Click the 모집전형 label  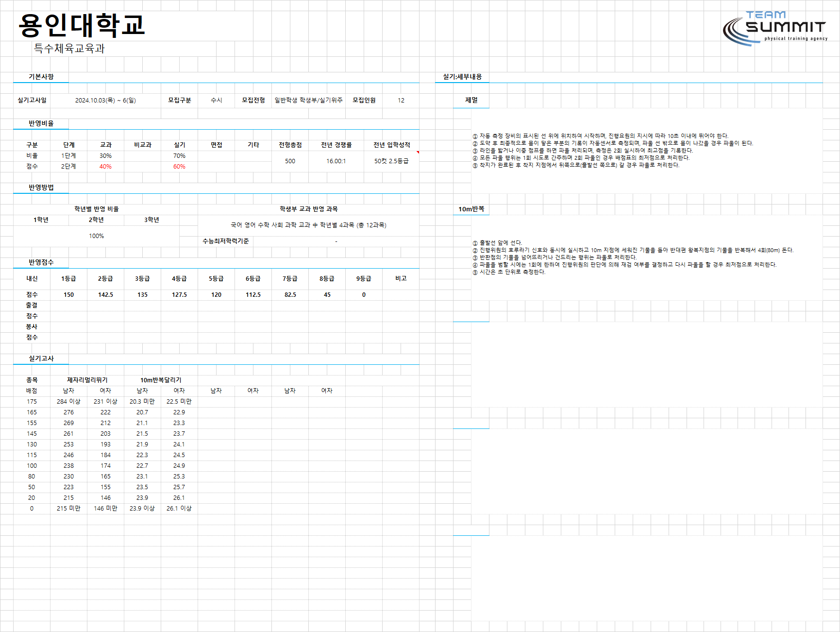point(253,100)
